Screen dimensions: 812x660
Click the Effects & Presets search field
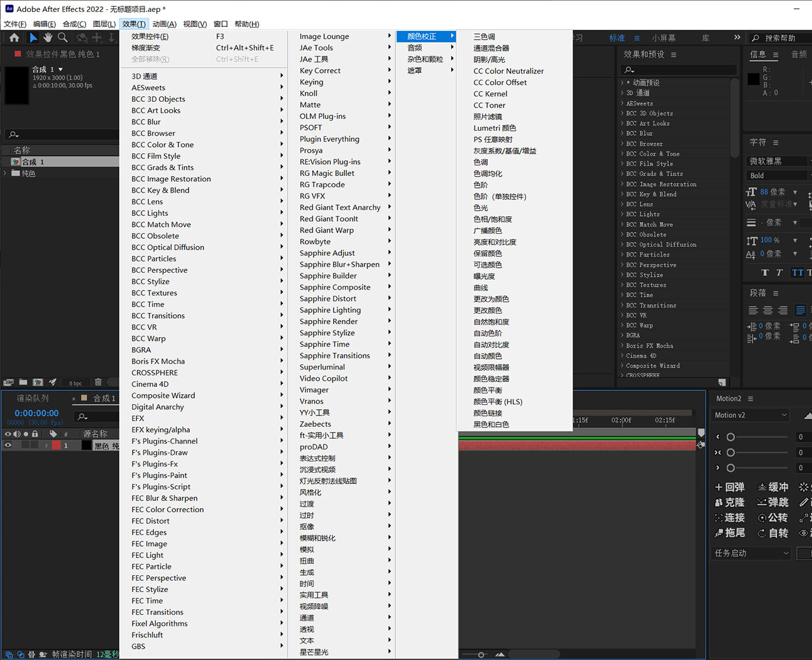pyautogui.click(x=678, y=69)
